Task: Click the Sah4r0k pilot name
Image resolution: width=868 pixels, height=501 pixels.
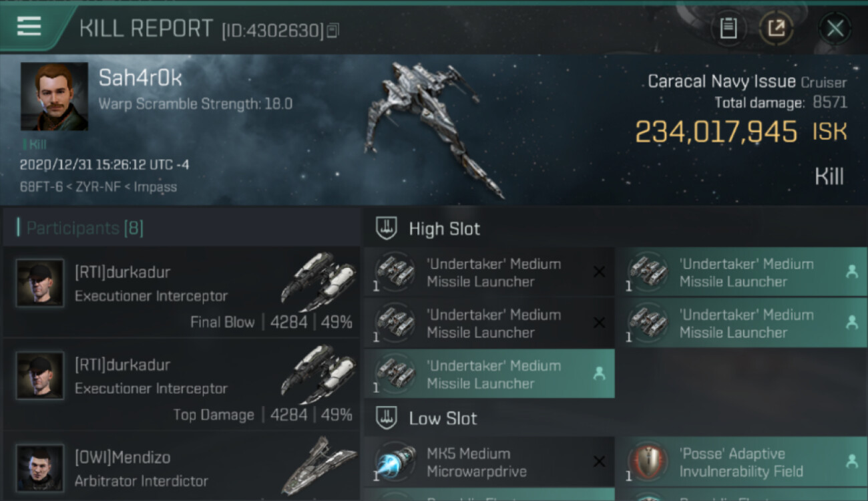Action: [140, 78]
